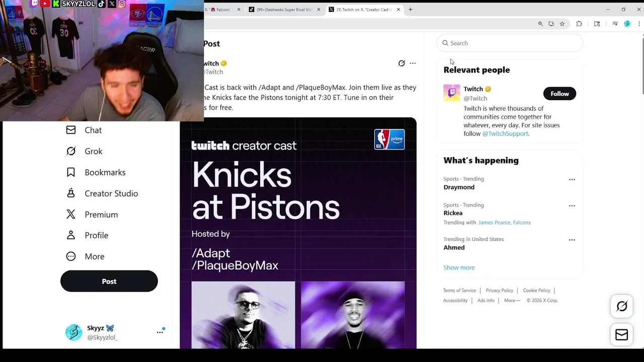This screenshot has height=362, width=644.
Task: Open the Skyyz account switcher menu dots
Action: click(x=160, y=332)
